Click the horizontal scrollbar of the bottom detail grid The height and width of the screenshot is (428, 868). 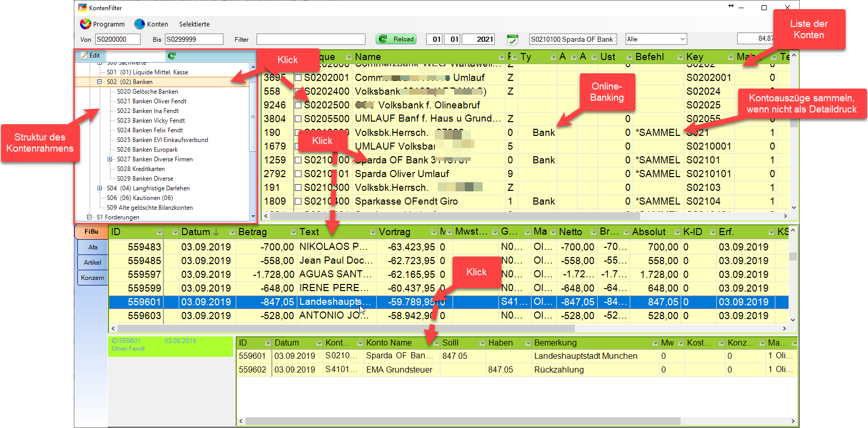[x=517, y=421]
